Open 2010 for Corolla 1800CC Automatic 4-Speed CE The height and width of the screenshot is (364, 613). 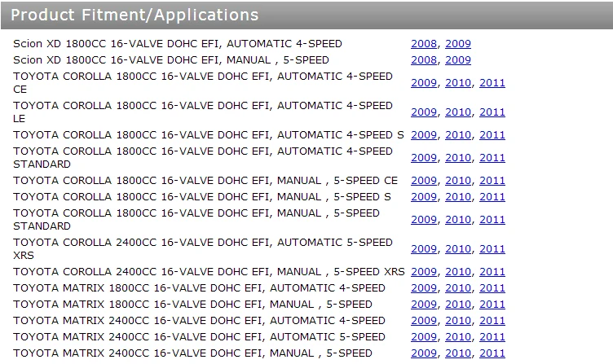click(x=458, y=83)
